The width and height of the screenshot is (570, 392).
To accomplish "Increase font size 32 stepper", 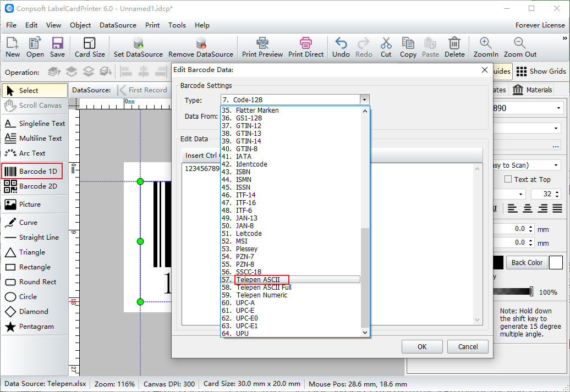I will [x=557, y=191].
